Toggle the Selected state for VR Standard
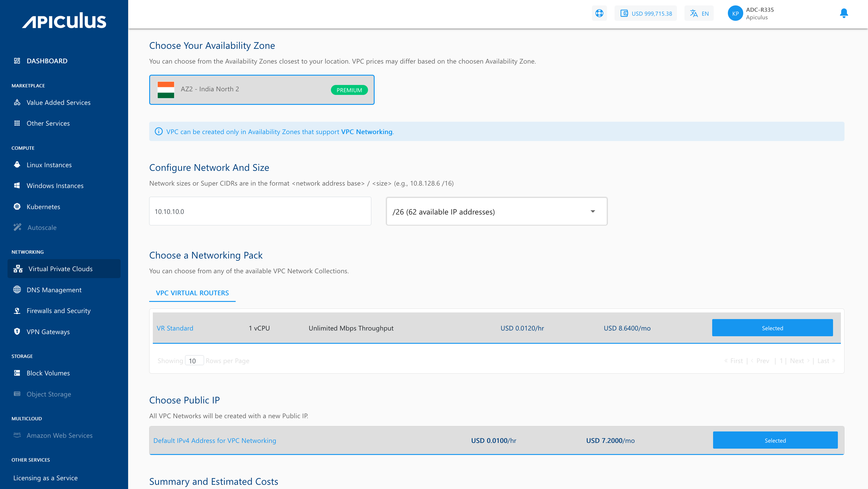868x489 pixels. pyautogui.click(x=772, y=328)
